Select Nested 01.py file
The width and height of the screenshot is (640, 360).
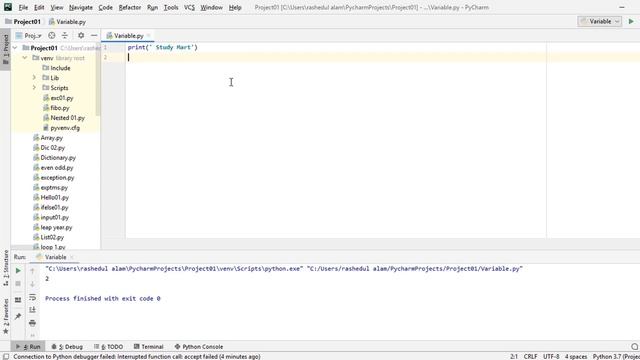(64, 118)
